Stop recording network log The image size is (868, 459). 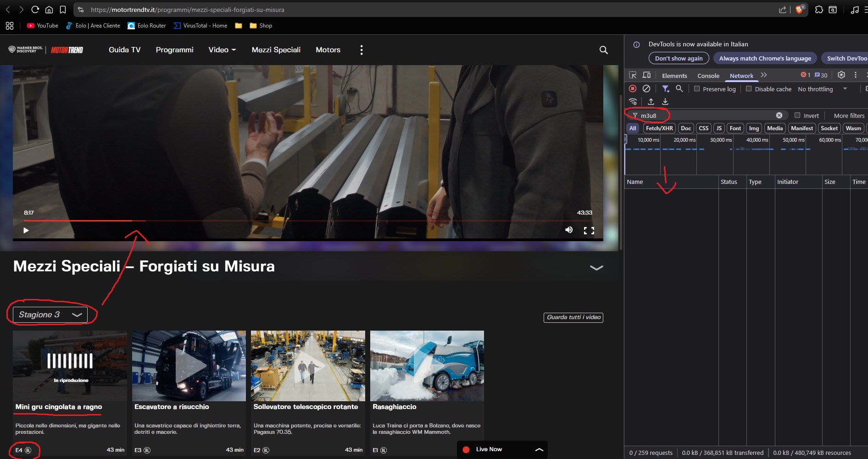[633, 88]
